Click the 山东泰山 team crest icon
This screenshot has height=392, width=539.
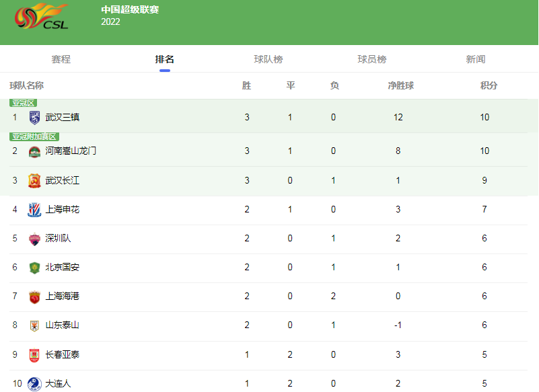(x=34, y=325)
